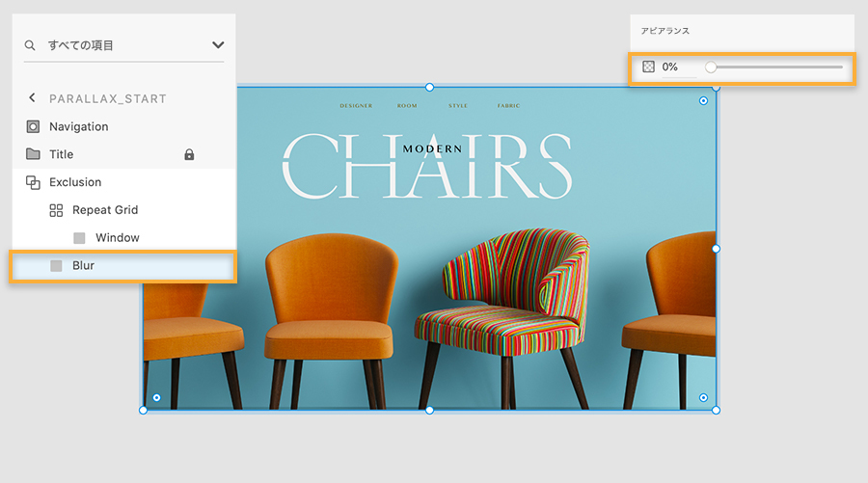Click the bottom-left corner radius handle
This screenshot has width=868, height=483.
(156, 398)
